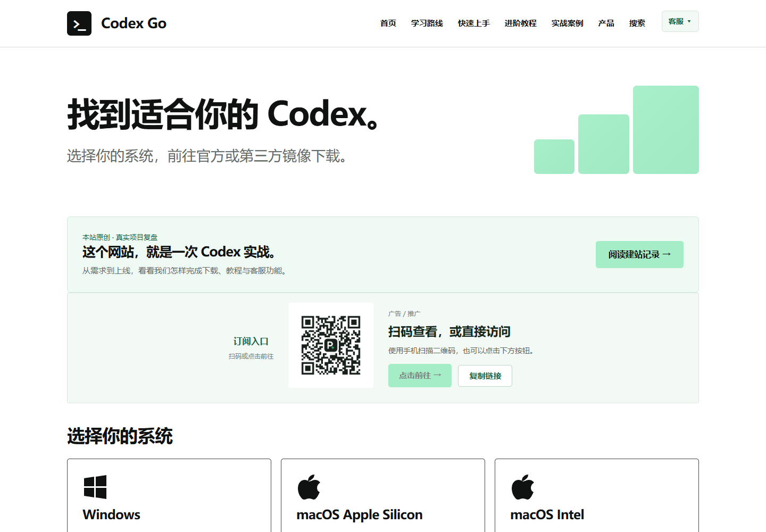The image size is (766, 532).
Task: Open 学习路线 in the navigation bar
Action: [x=427, y=23]
